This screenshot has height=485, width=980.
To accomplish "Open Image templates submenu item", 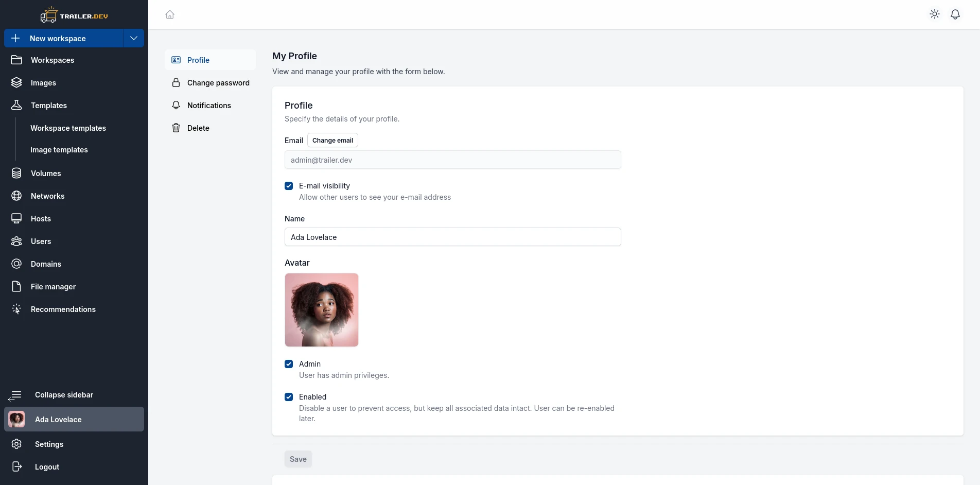I will 59,149.
